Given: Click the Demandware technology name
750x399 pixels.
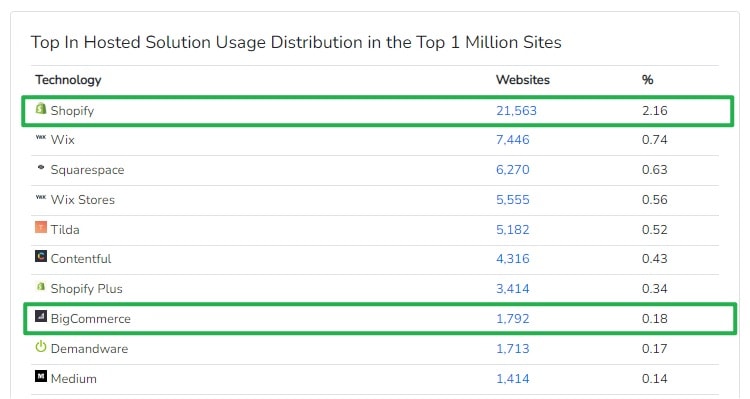Looking at the screenshot, I should tap(89, 349).
